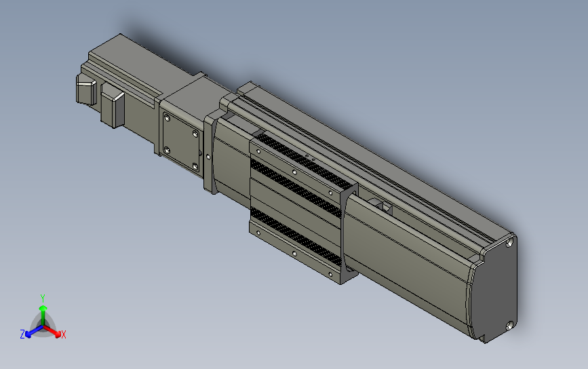Click the red X axis arrow on triad
Viewport: 588px width, 369px height.
53,331
